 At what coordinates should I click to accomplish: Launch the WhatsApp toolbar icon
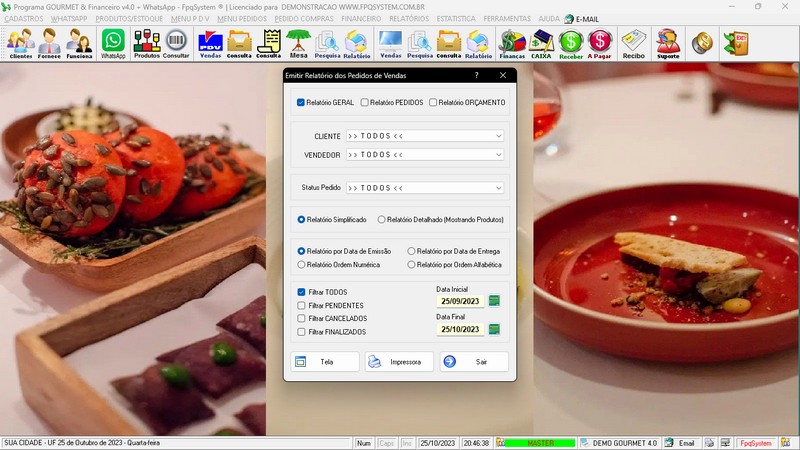point(113,44)
